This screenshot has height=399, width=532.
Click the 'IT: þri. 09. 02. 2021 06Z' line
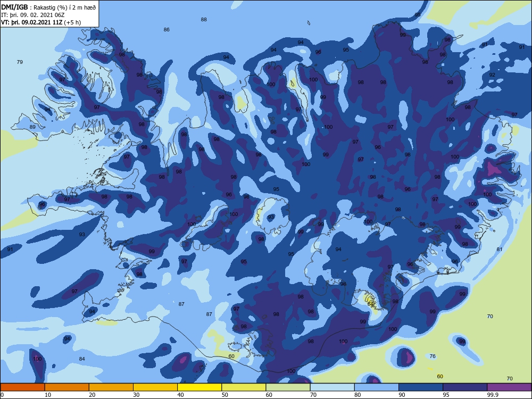32,15
